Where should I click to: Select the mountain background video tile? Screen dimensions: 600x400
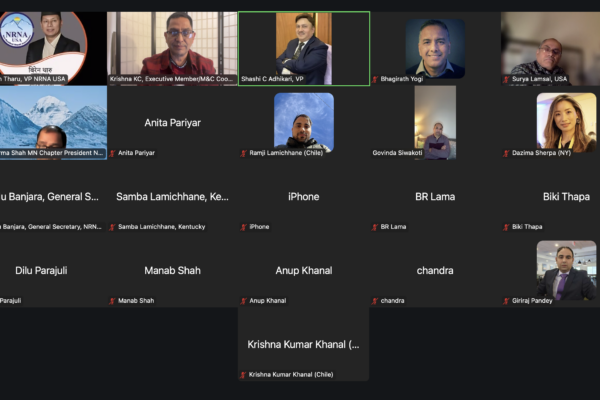pyautogui.click(x=53, y=122)
